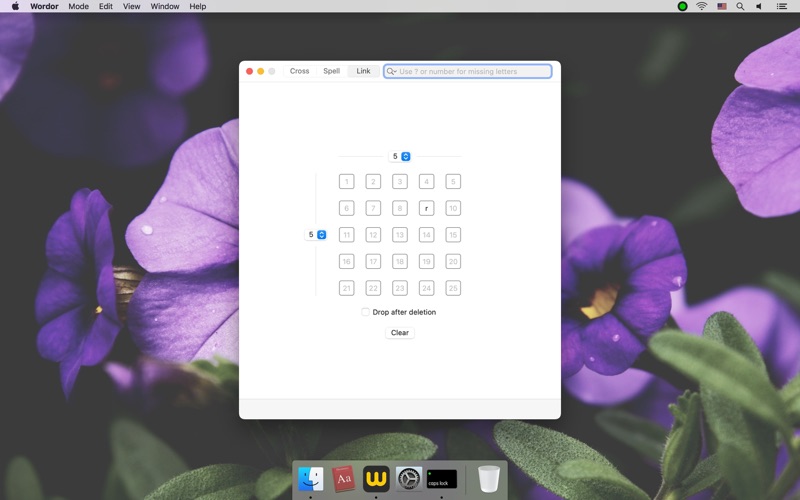Select grid cell 16
This screenshot has height=500, width=800.
(346, 262)
